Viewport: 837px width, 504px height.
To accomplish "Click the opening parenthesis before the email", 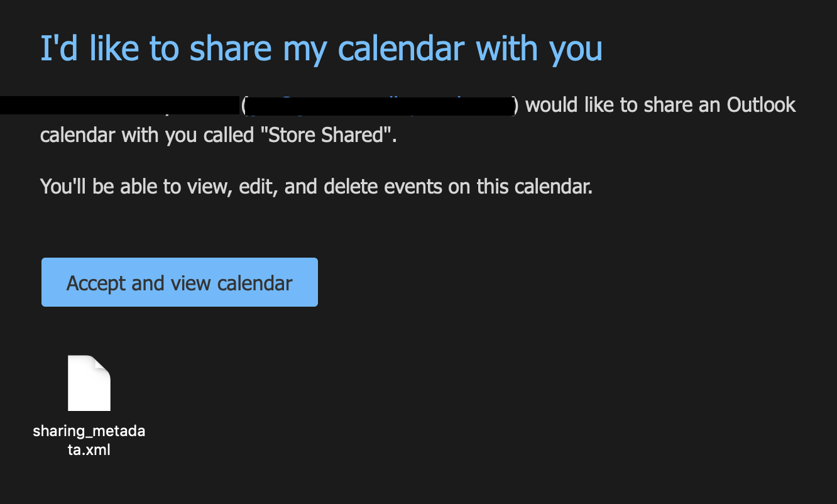I will pyautogui.click(x=244, y=106).
